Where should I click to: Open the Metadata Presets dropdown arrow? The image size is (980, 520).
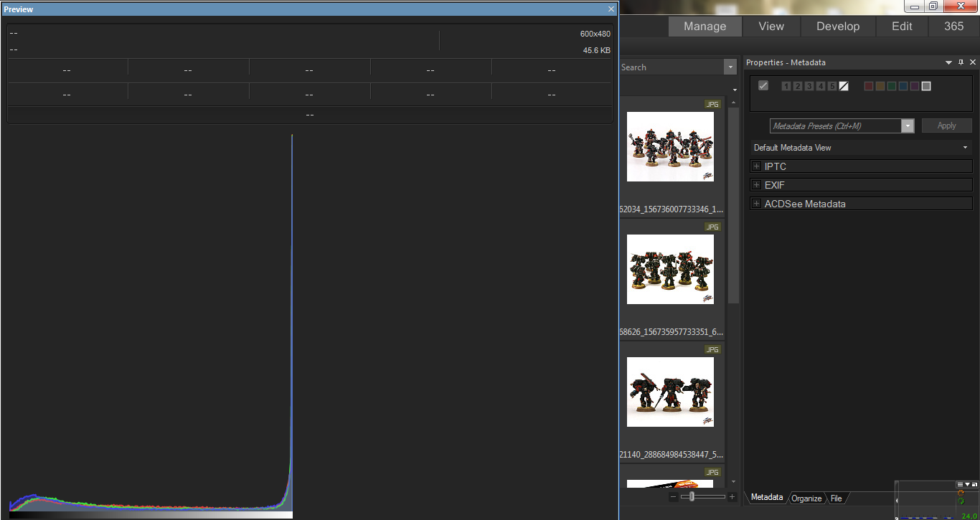click(908, 126)
